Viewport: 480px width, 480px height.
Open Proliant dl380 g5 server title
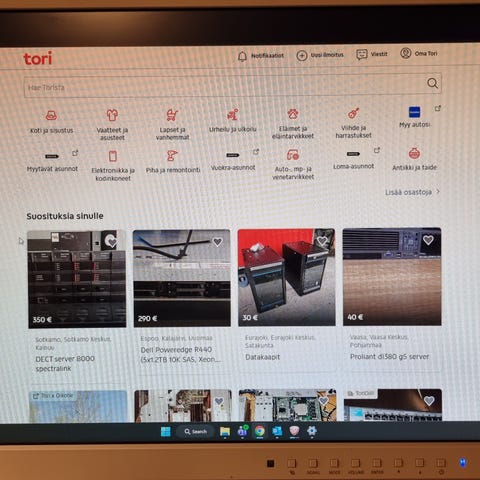tap(389, 356)
